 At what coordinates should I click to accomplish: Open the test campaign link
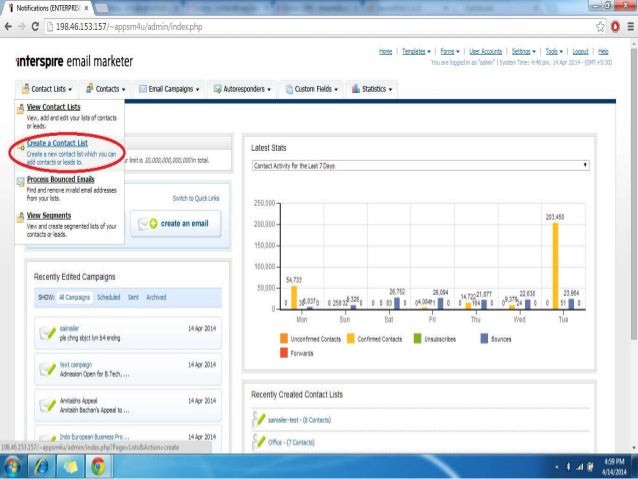pyautogui.click(x=76, y=365)
